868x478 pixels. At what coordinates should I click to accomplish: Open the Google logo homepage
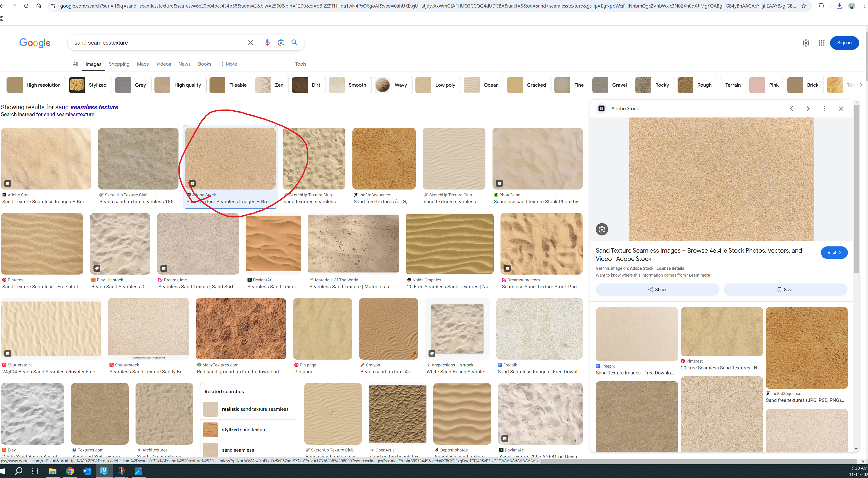pyautogui.click(x=35, y=43)
